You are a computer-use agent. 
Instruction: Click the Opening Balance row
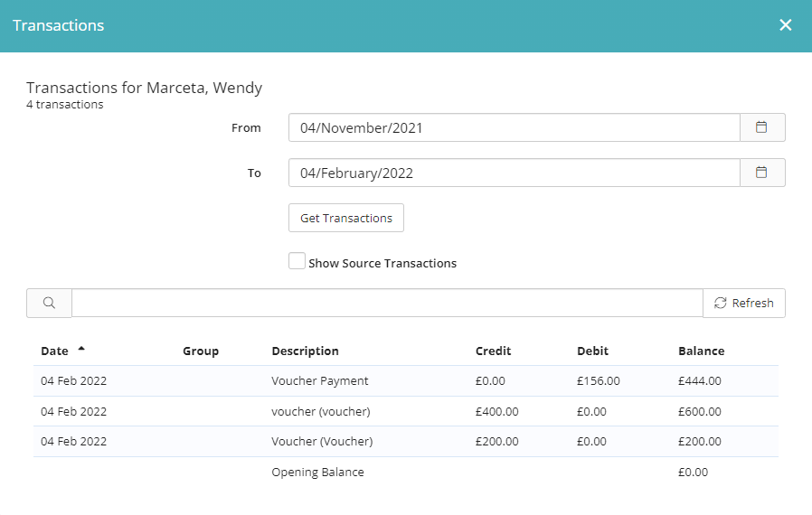tap(317, 473)
